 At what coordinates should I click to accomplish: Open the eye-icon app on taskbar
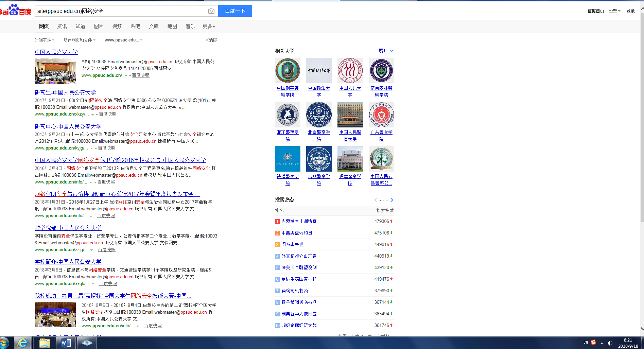click(87, 343)
